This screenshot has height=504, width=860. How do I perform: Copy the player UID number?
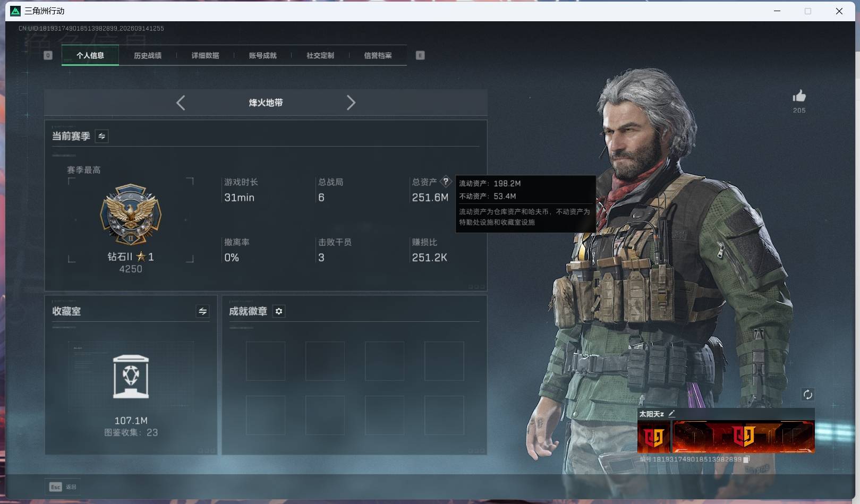(x=746, y=459)
